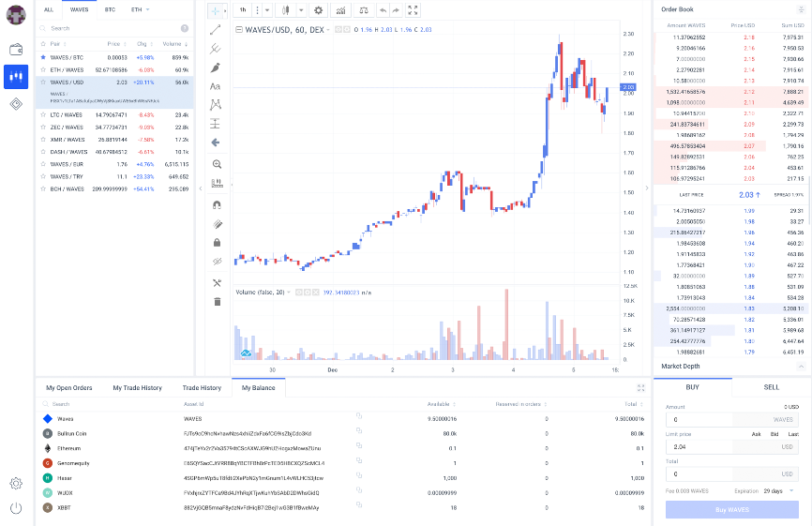This screenshot has width=812, height=526.
Task: Activate the text annotation tool
Action: pos(216,86)
